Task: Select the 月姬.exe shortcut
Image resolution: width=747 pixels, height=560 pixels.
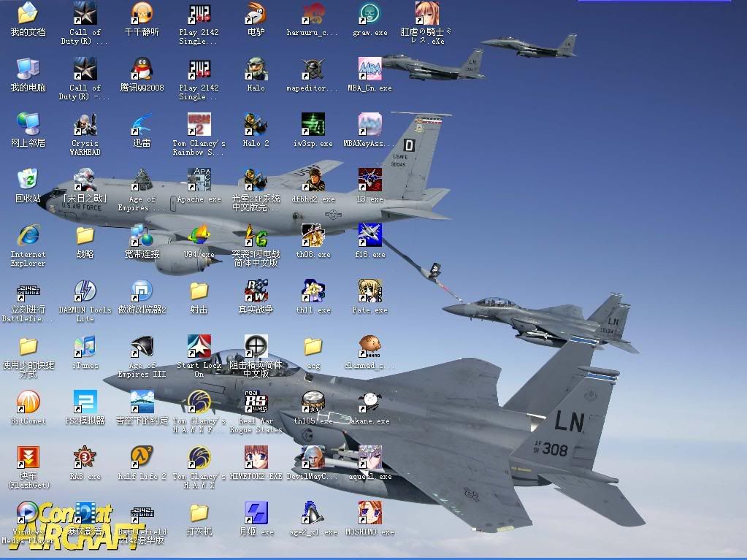Action: point(256,513)
